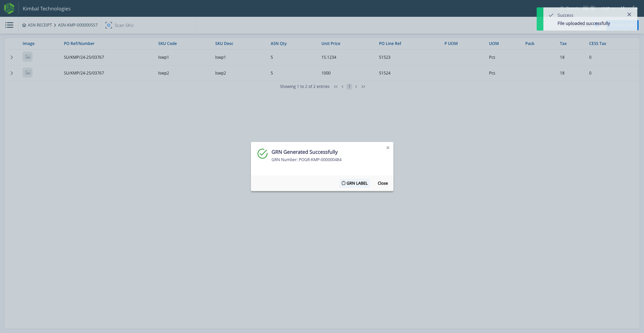Click the Image column header
This screenshot has height=333, width=644.
[x=29, y=44]
